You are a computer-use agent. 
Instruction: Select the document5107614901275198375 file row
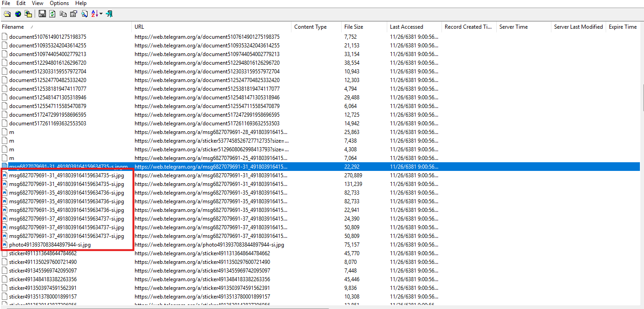pos(47,37)
